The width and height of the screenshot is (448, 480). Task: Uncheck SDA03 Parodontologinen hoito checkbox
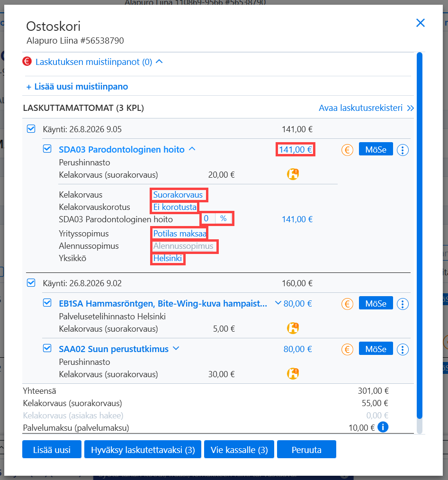click(x=47, y=149)
